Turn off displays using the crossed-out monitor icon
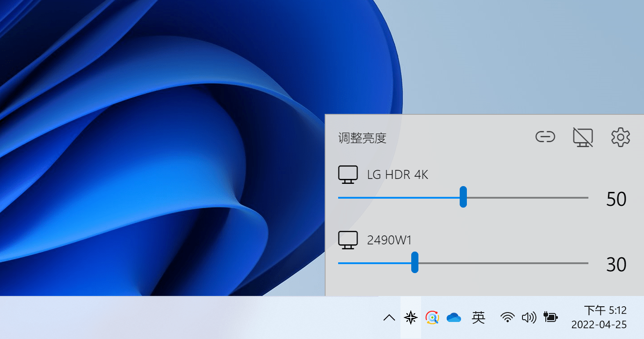Screen dimensions: 644x339 pos(583,137)
